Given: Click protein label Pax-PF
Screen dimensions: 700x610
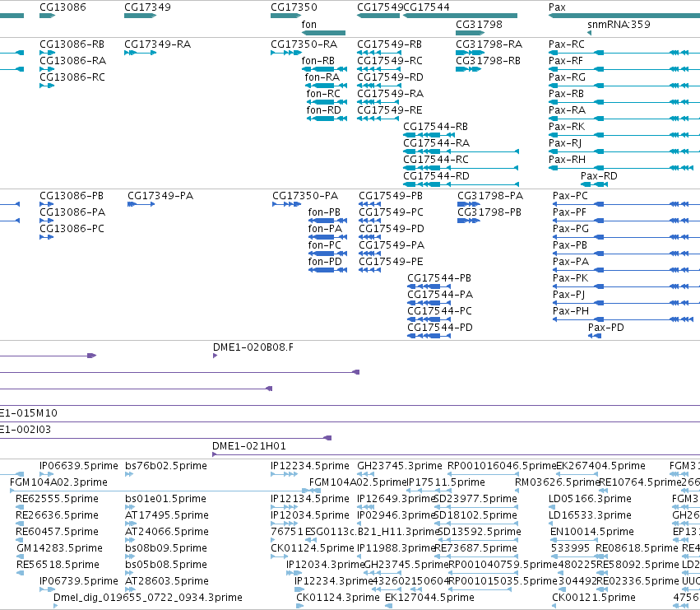Looking at the screenshot, I should point(569,212).
